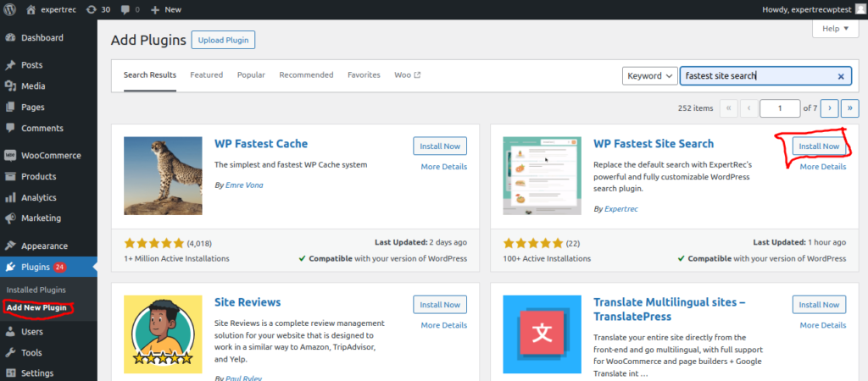Click the Settings icon in sidebar

tap(10, 373)
